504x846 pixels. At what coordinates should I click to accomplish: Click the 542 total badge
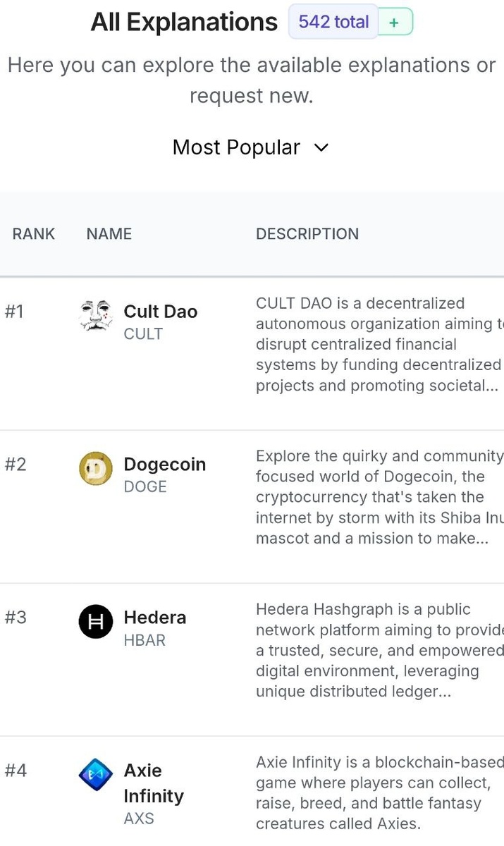pyautogui.click(x=333, y=22)
